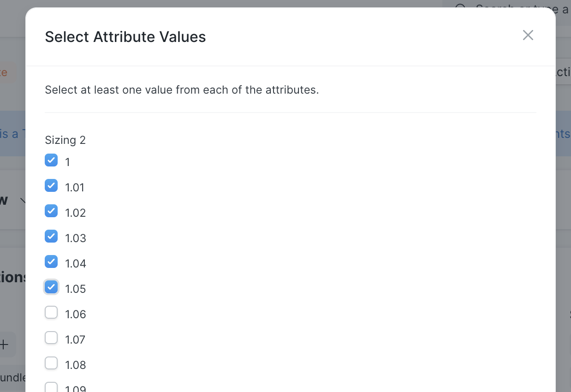Expand the chevron dropdown next to "W"
Viewport: 571px width, 392px height.
[x=24, y=200]
